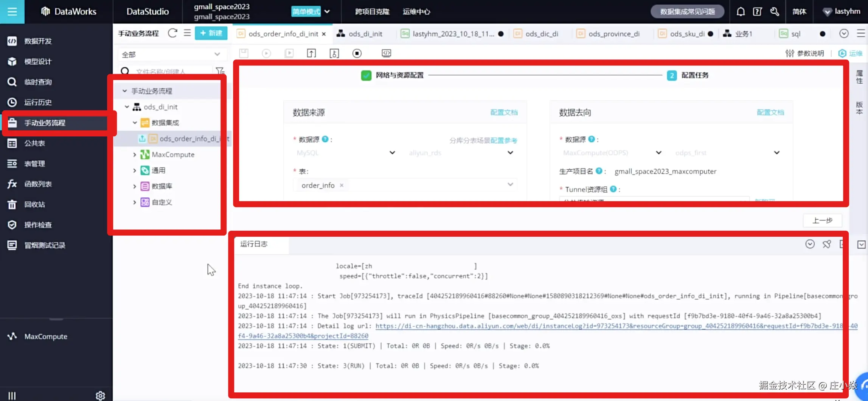
Task: Click the advanced run icon in toolbar
Action: (x=289, y=53)
